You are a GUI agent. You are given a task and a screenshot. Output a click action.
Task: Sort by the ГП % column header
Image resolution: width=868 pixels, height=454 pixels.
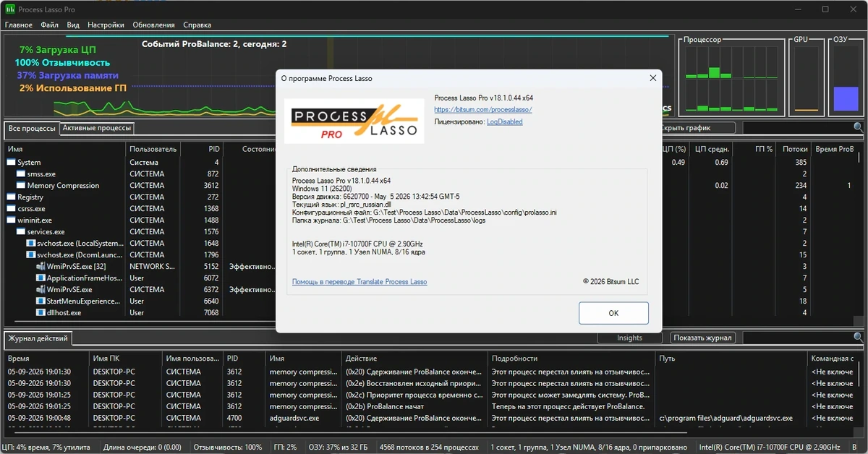click(x=754, y=149)
